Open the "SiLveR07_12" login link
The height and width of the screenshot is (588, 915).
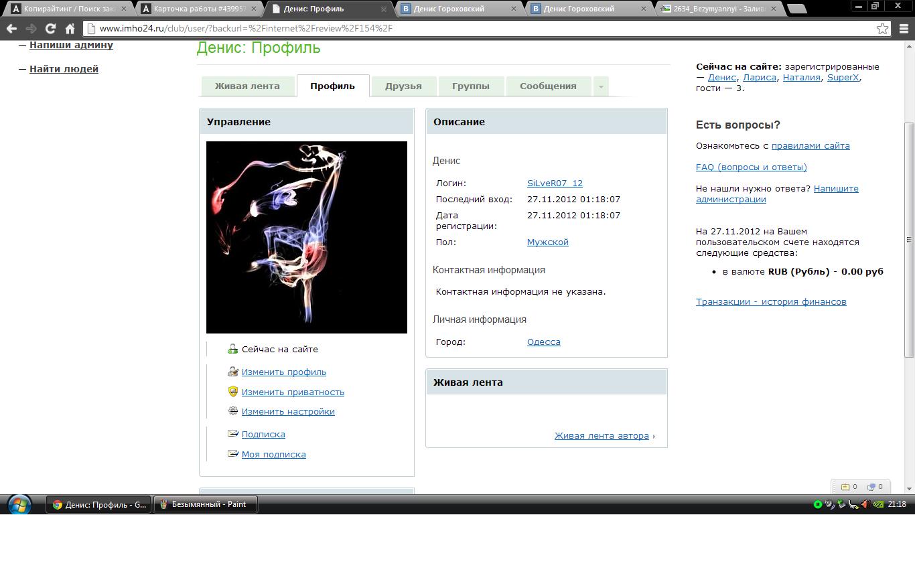555,183
